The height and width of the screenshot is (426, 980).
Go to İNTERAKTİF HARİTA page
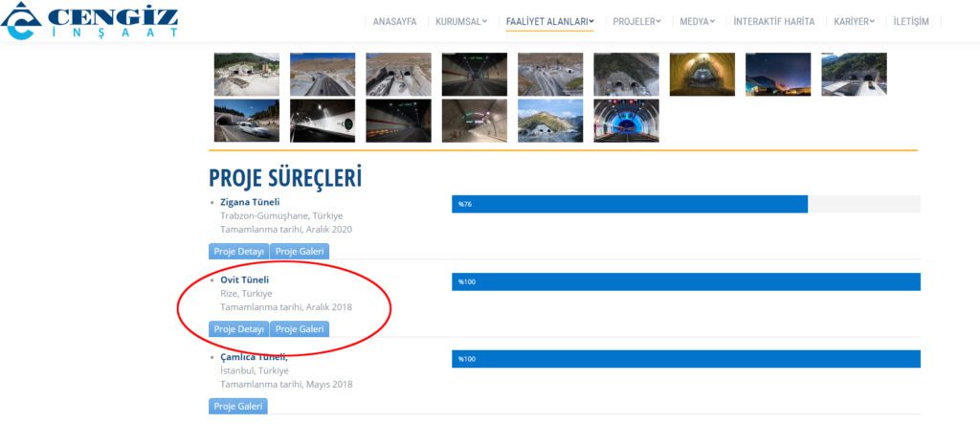point(773,21)
